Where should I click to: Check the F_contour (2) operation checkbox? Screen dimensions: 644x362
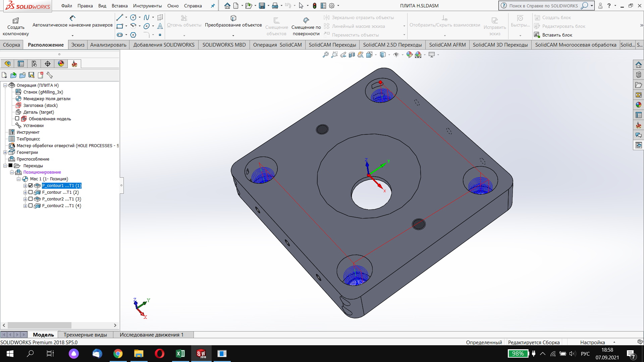31,192
